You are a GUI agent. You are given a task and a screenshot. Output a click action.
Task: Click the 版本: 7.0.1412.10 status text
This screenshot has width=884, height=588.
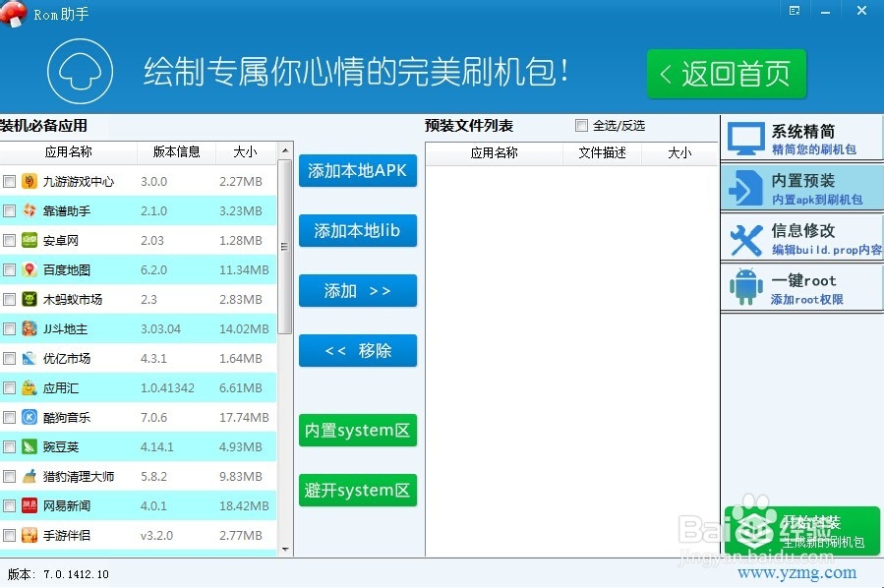(58, 574)
